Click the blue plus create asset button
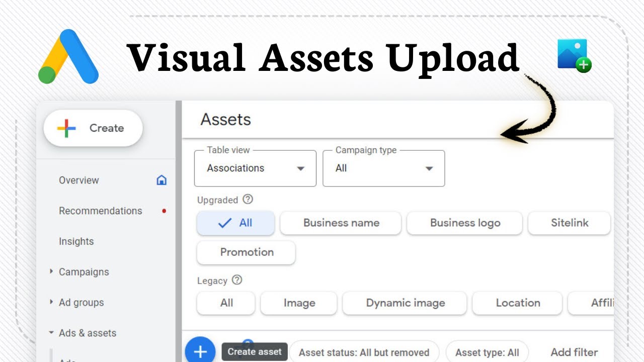Screen dimensions: 644x362 point(200,350)
